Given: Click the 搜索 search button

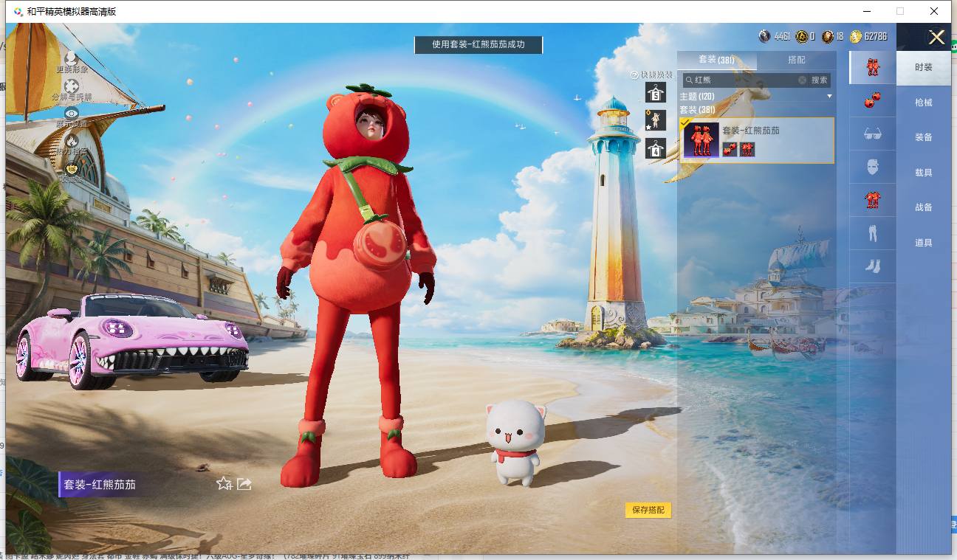Looking at the screenshot, I should point(820,80).
